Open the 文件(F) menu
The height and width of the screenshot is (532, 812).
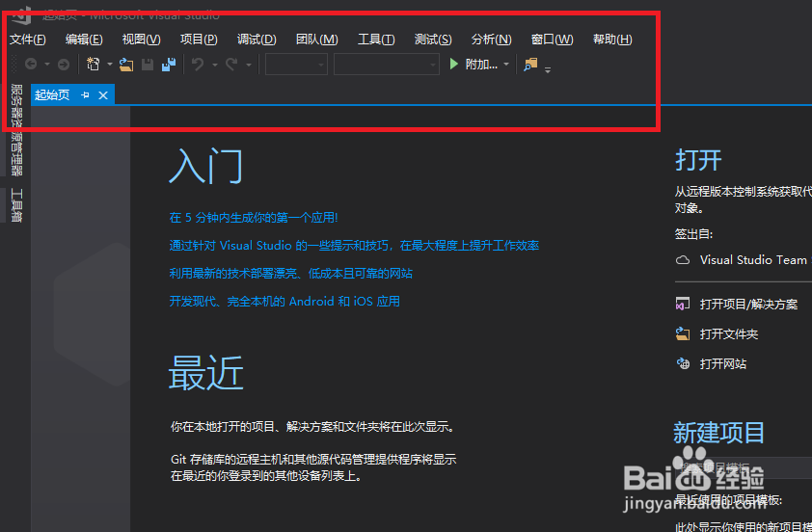pyautogui.click(x=28, y=40)
